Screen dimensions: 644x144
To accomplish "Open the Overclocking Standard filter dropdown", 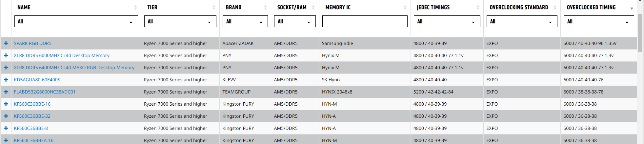I will click(522, 21).
